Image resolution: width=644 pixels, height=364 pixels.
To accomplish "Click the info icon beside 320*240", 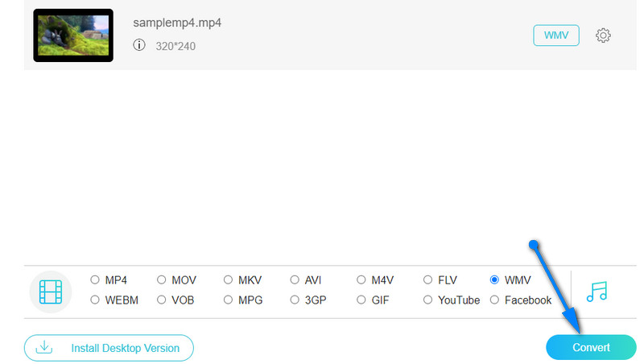I will pos(139,46).
